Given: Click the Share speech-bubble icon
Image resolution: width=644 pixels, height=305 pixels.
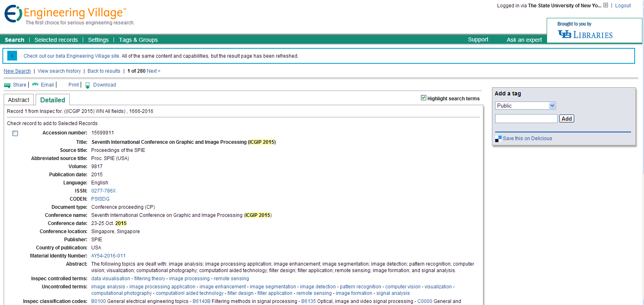Looking at the screenshot, I should coord(7,85).
